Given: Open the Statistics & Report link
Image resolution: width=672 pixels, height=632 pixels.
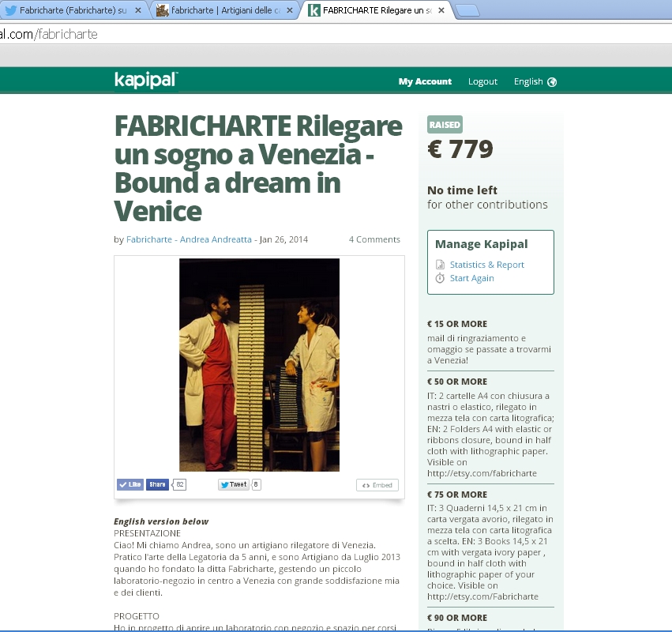Looking at the screenshot, I should click(x=486, y=265).
